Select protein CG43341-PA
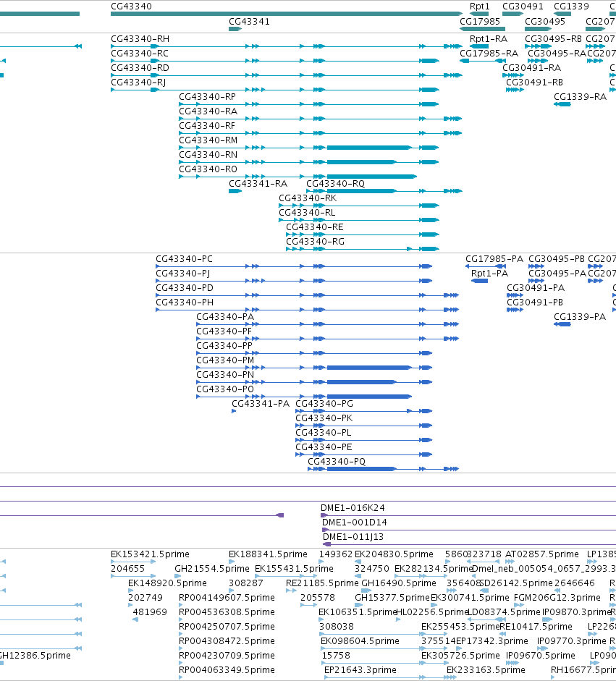This screenshot has width=616, height=681. 260,404
